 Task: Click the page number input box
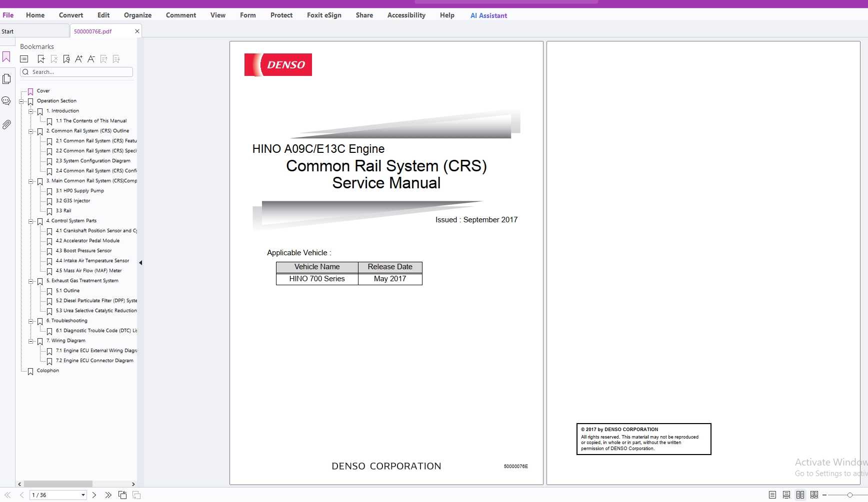click(x=54, y=495)
